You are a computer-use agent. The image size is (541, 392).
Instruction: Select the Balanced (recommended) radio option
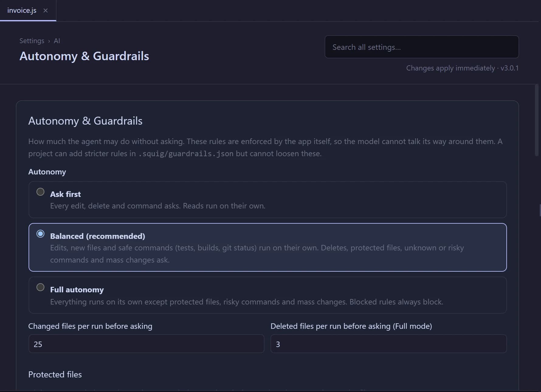pyautogui.click(x=40, y=234)
